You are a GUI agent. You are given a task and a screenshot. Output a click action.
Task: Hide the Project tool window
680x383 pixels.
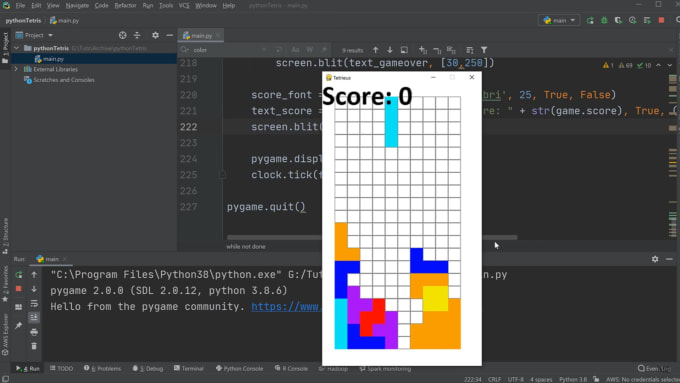click(x=170, y=35)
